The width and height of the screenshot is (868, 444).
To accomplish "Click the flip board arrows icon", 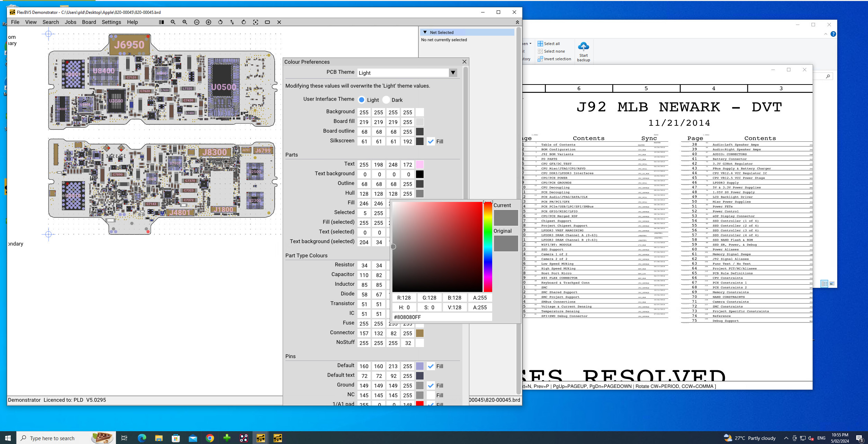I will pyautogui.click(x=232, y=22).
